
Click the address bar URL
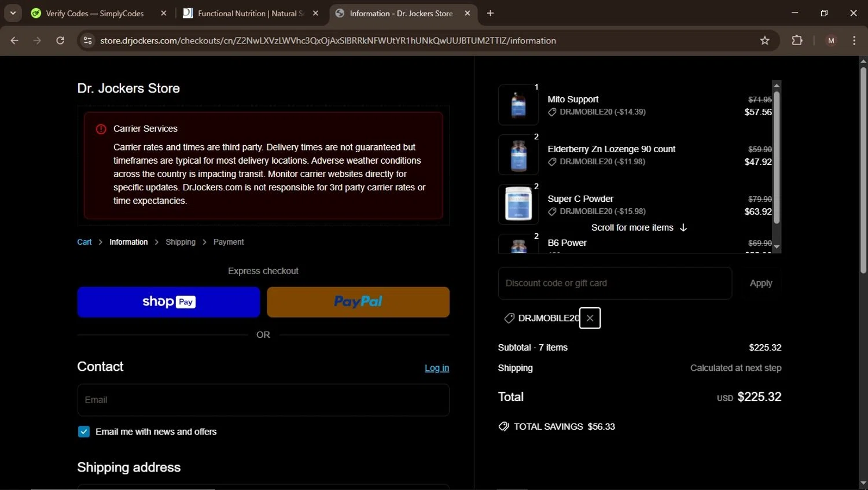click(328, 40)
